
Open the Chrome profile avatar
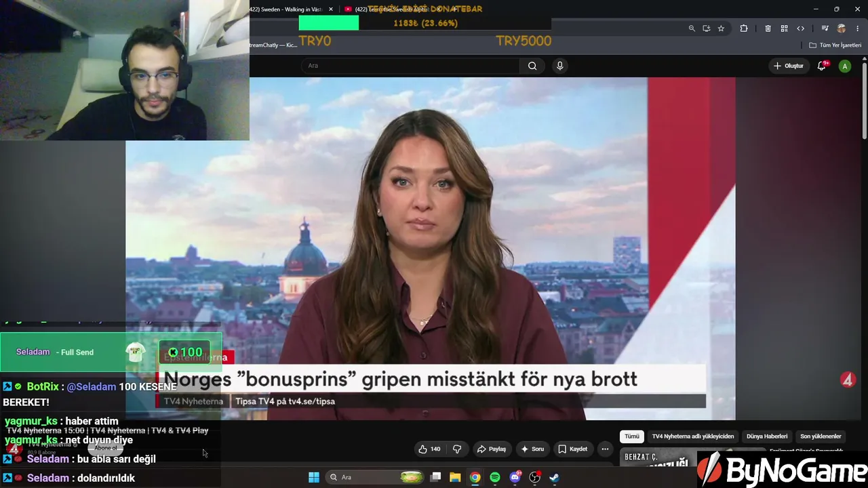pyautogui.click(x=842, y=28)
